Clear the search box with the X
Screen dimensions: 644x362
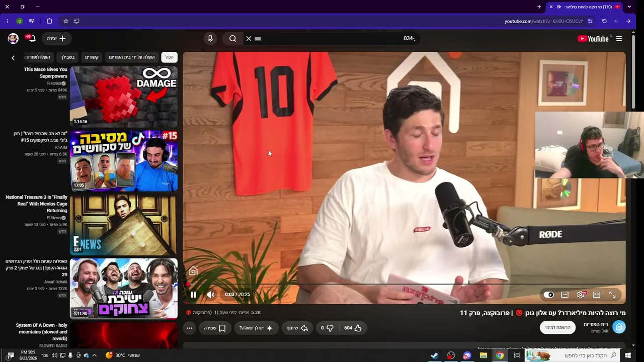pyautogui.click(x=249, y=38)
